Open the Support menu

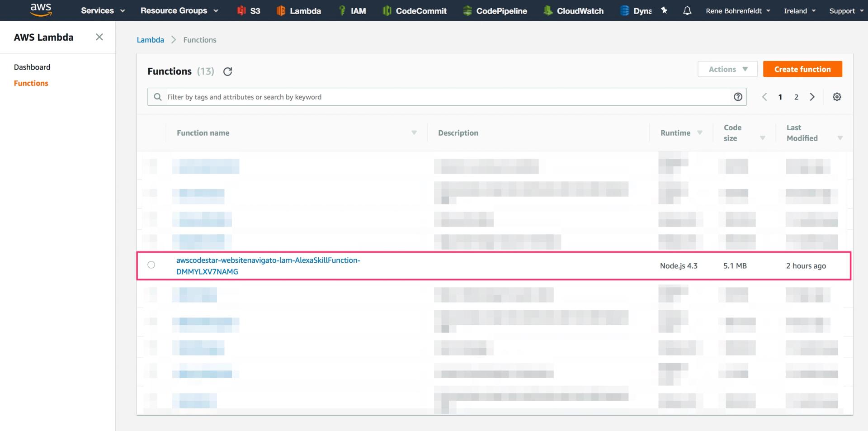pos(845,11)
